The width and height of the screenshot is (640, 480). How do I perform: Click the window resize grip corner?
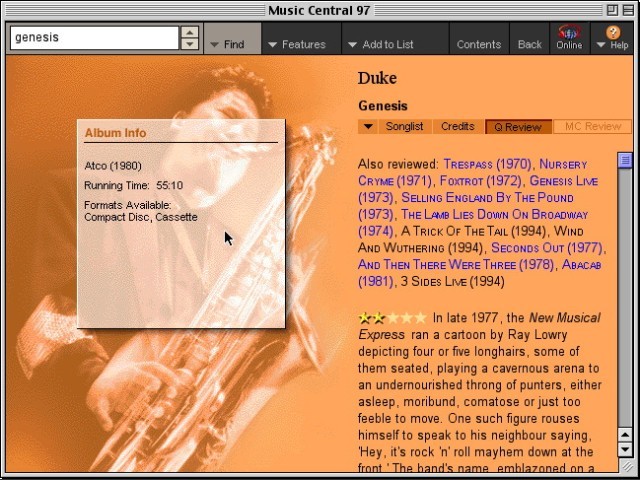pyautogui.click(x=627, y=465)
